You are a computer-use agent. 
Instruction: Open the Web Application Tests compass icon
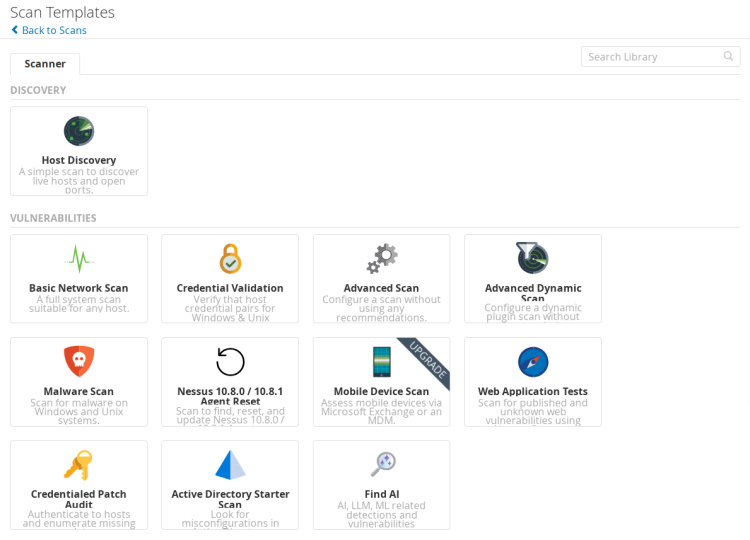point(533,362)
